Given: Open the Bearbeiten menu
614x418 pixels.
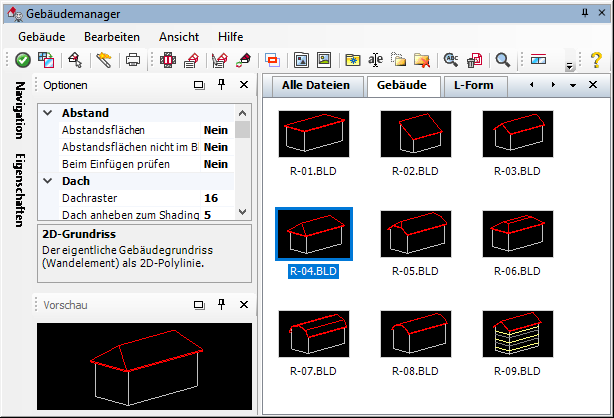Looking at the screenshot, I should tap(112, 34).
